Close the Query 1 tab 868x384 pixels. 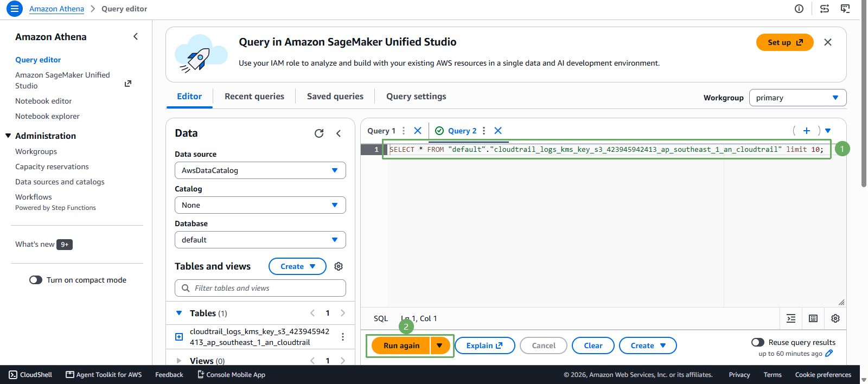(x=418, y=131)
